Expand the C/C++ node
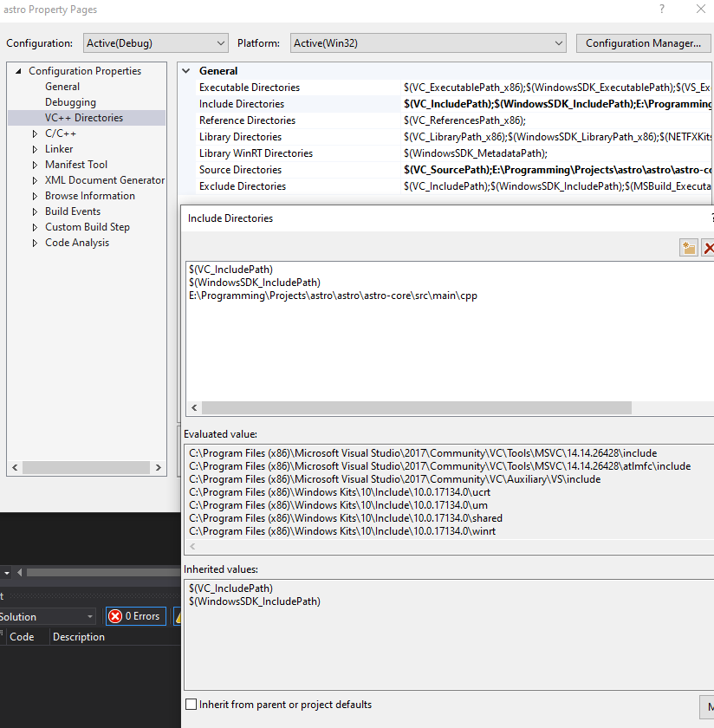The height and width of the screenshot is (728, 714). [x=35, y=133]
